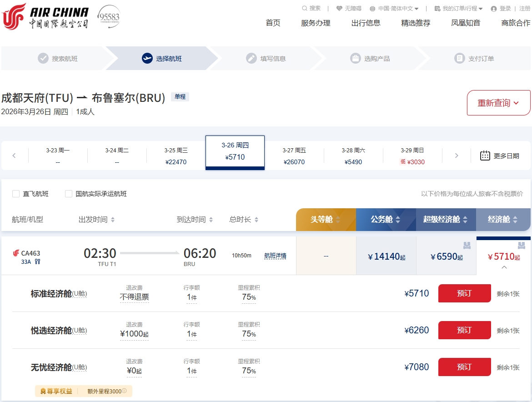Image resolution: width=532 pixels, height=402 pixels.
Task: Click the accessibility heart icon
Action: click(339, 8)
